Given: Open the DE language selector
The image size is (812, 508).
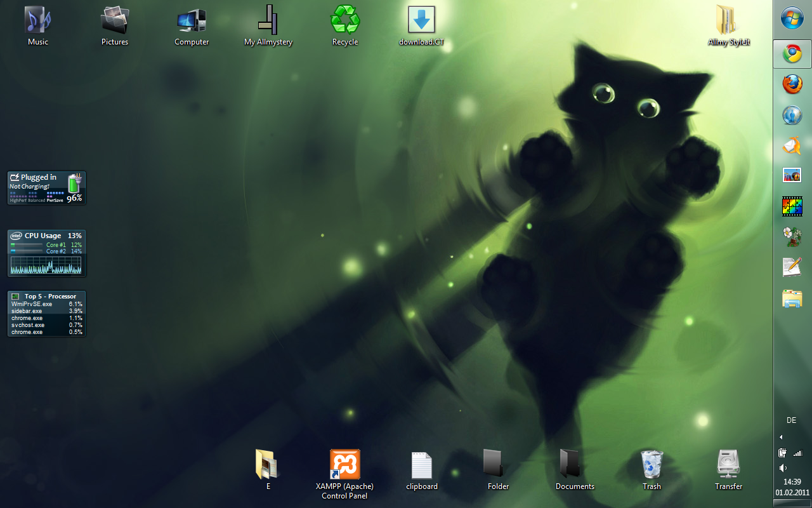Looking at the screenshot, I should point(792,420).
